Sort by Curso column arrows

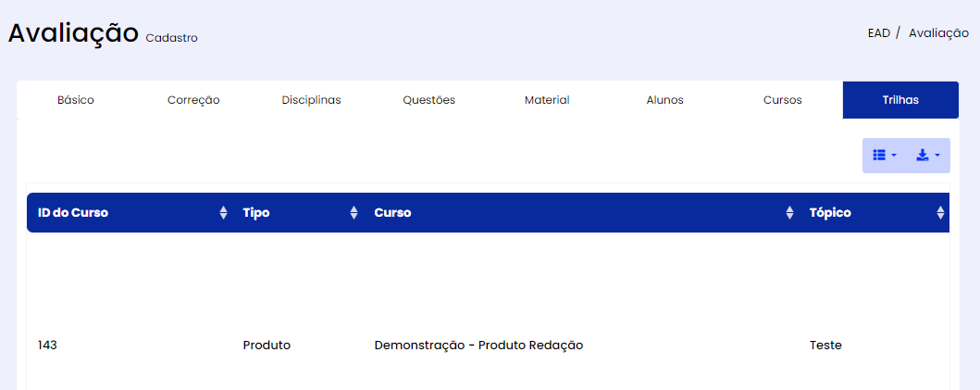pyautogui.click(x=789, y=213)
